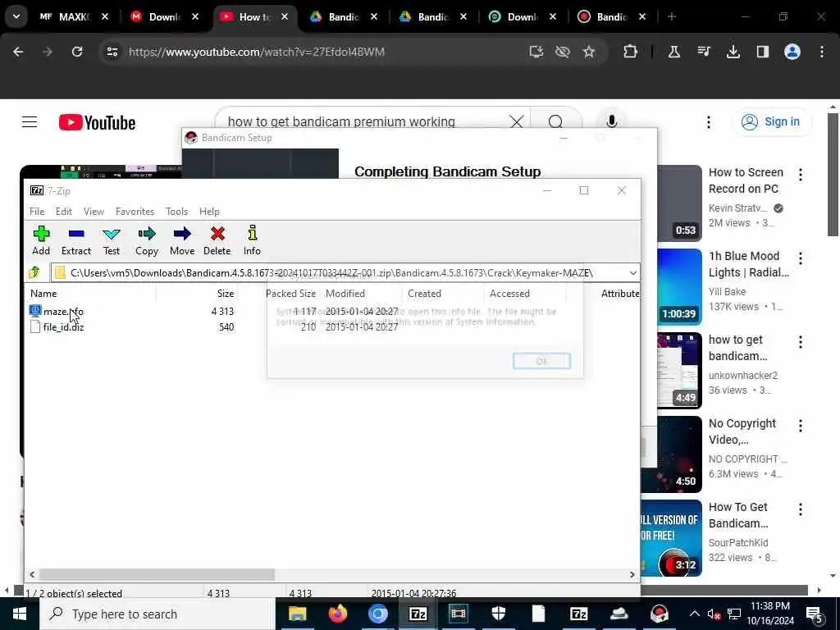840x630 pixels.
Task: Sort by the Created column header
Action: pyautogui.click(x=424, y=294)
